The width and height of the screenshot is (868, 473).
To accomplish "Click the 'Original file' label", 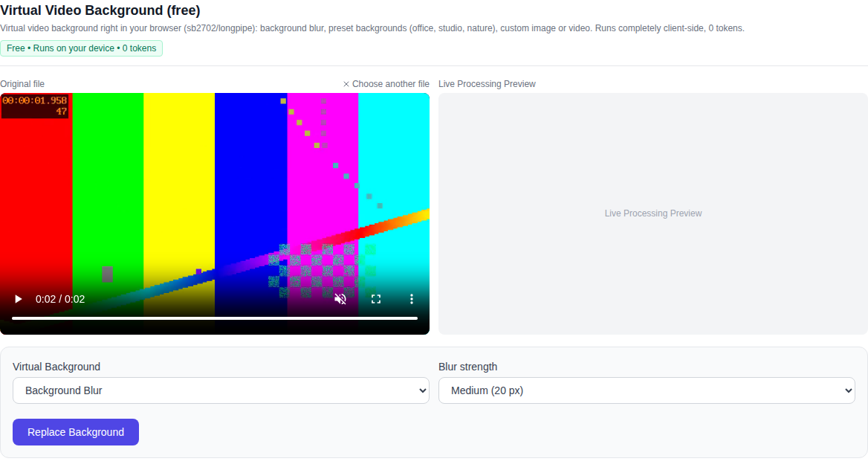I will pos(22,83).
